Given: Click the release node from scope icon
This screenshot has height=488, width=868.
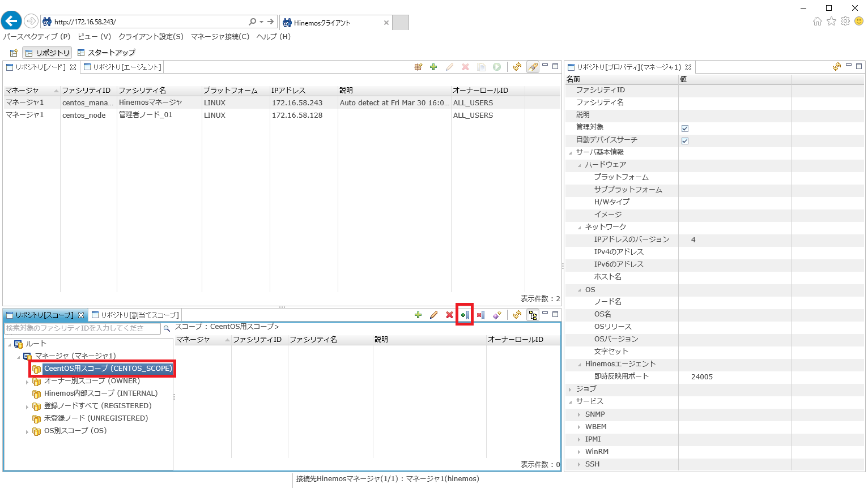Looking at the screenshot, I should tap(480, 315).
